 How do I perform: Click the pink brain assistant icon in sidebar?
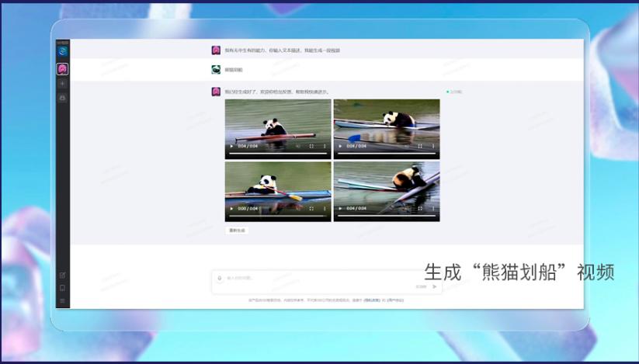62,69
